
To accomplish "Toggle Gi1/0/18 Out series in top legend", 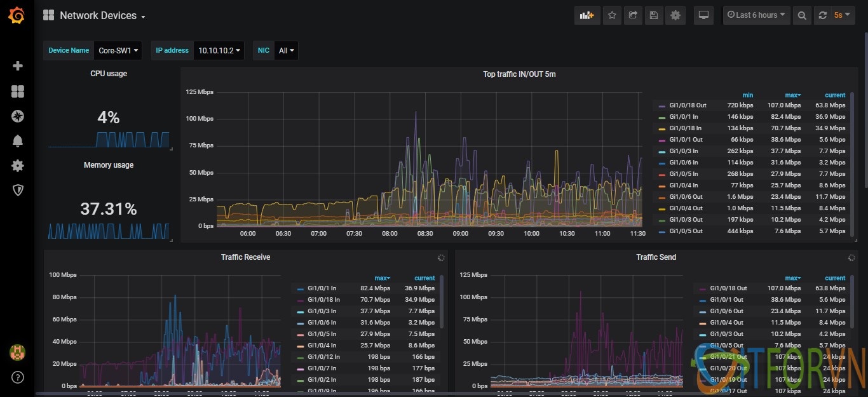I will click(688, 105).
